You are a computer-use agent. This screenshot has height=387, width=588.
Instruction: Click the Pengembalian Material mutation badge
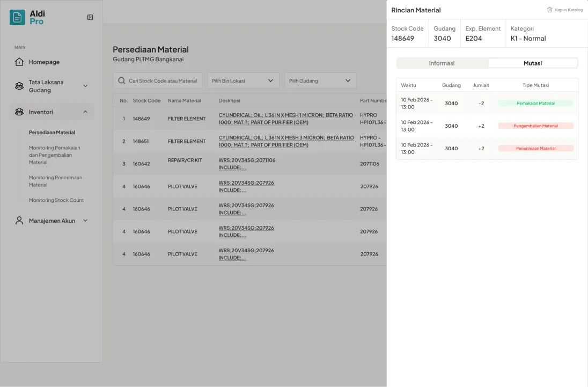[535, 126]
